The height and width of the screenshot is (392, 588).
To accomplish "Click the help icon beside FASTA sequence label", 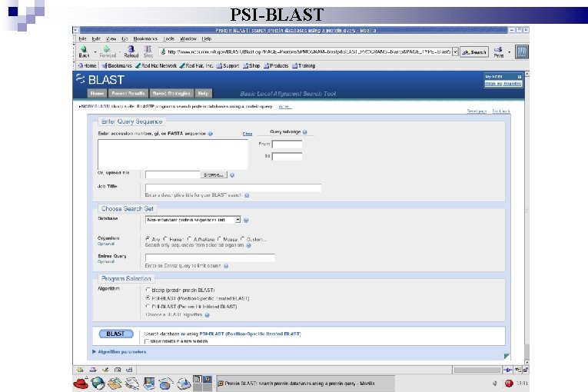I will (211, 134).
